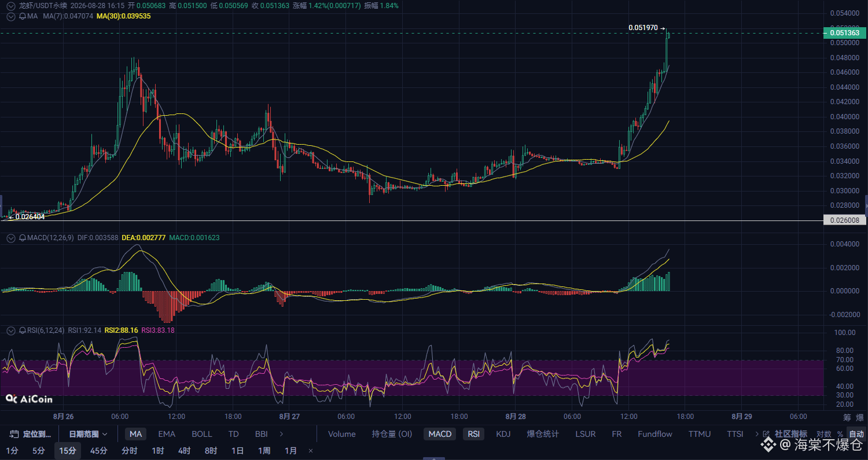Enable the Fundflow indicator

pos(655,434)
